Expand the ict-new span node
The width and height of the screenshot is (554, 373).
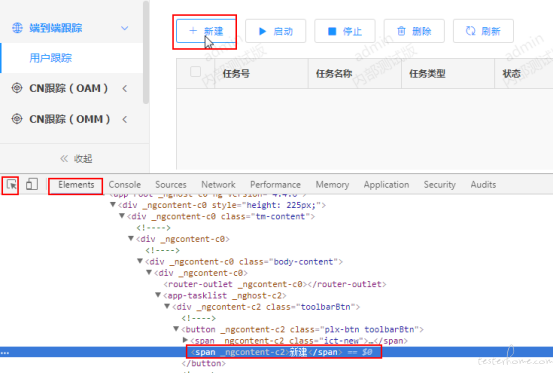pos(185,340)
